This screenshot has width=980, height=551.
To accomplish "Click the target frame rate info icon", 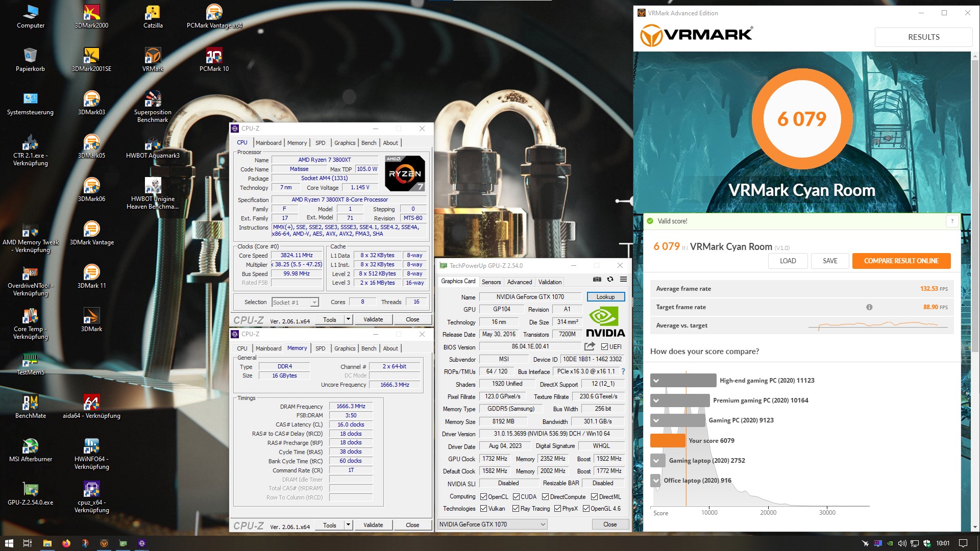I will click(x=869, y=307).
